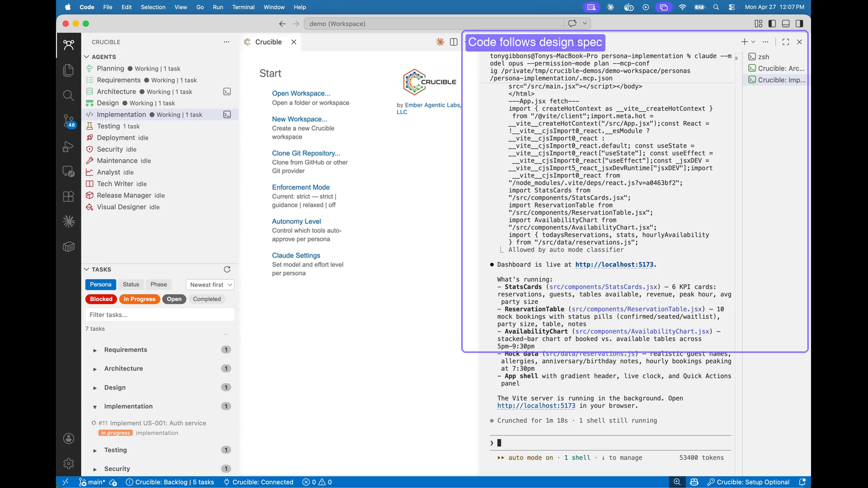The width and height of the screenshot is (868, 488).
Task: Maximize the terminal panel
Action: [x=786, y=42]
